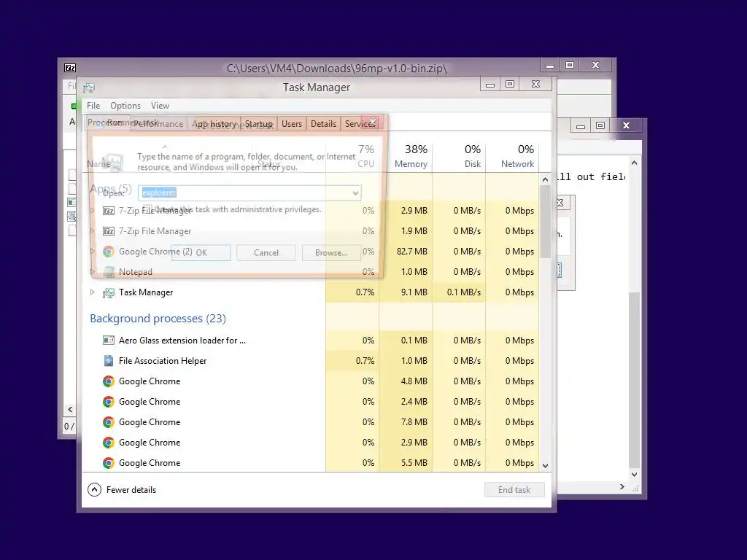Minimize the Task Manager window

point(489,85)
